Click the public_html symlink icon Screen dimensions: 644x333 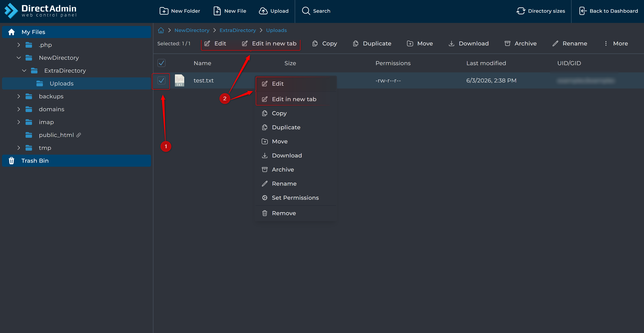pyautogui.click(x=79, y=135)
